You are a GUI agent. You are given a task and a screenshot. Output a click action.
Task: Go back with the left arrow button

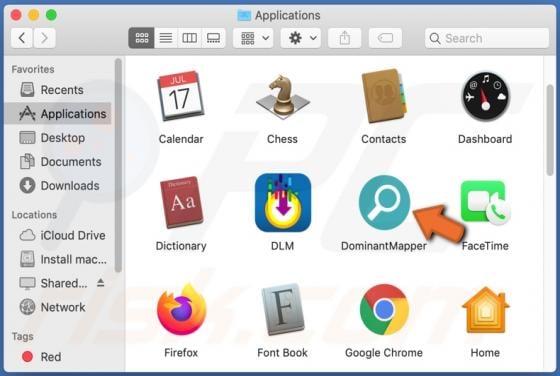22,38
